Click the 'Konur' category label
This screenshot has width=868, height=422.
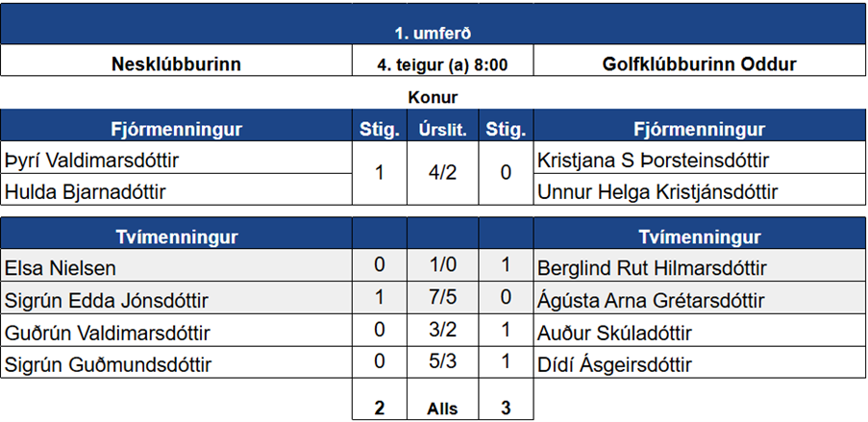click(433, 97)
